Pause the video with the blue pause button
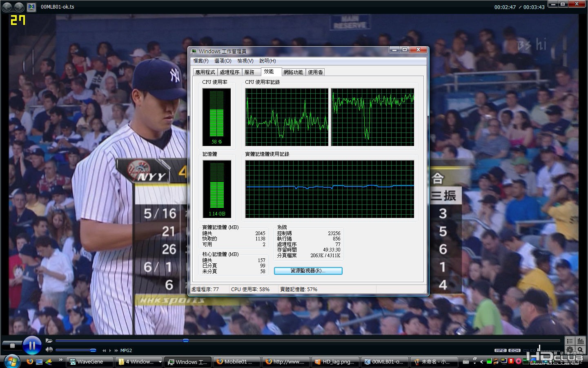 pyautogui.click(x=32, y=346)
